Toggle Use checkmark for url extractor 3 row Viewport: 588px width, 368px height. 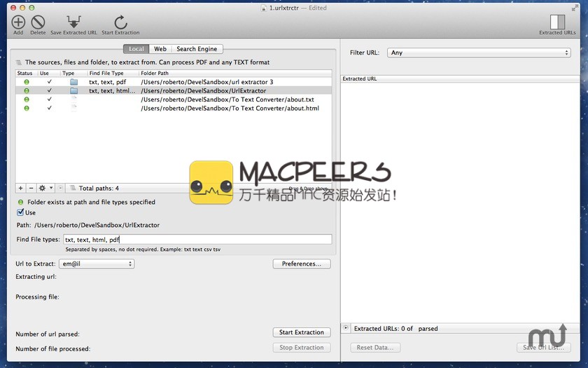pyautogui.click(x=50, y=81)
